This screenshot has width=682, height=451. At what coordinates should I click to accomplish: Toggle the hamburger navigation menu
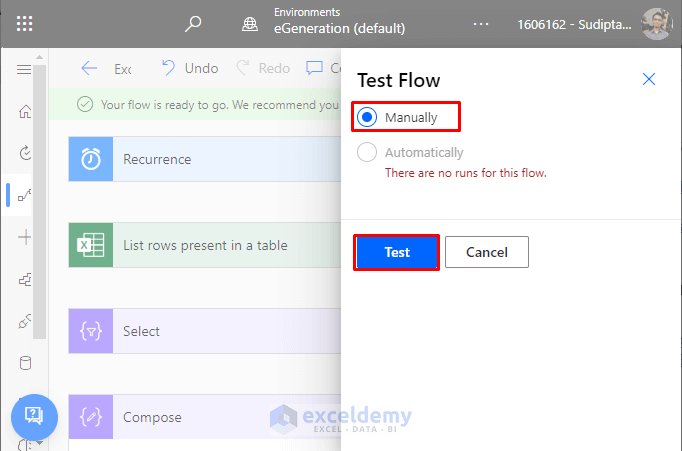pyautogui.click(x=25, y=69)
